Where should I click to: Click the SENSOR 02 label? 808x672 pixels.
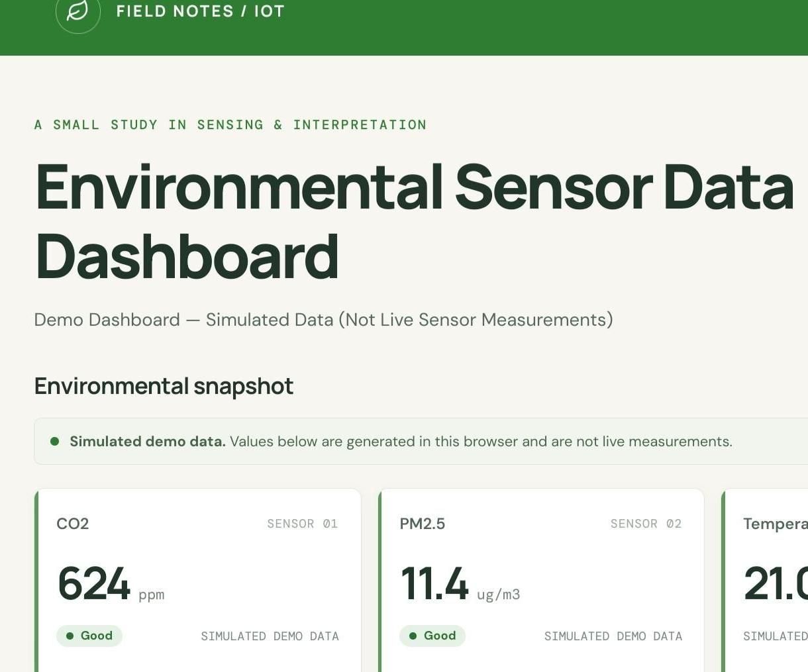coord(646,524)
